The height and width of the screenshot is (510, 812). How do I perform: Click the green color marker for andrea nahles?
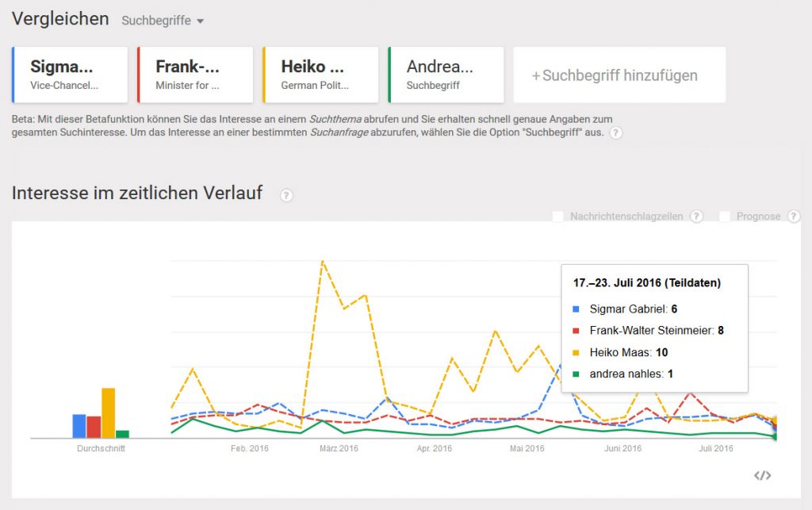click(x=389, y=75)
